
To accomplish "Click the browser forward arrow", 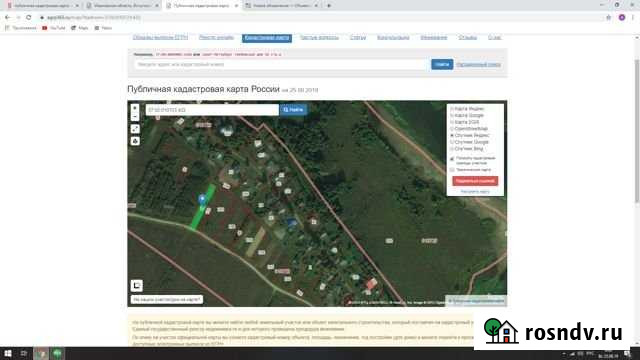I will pos(18,18).
